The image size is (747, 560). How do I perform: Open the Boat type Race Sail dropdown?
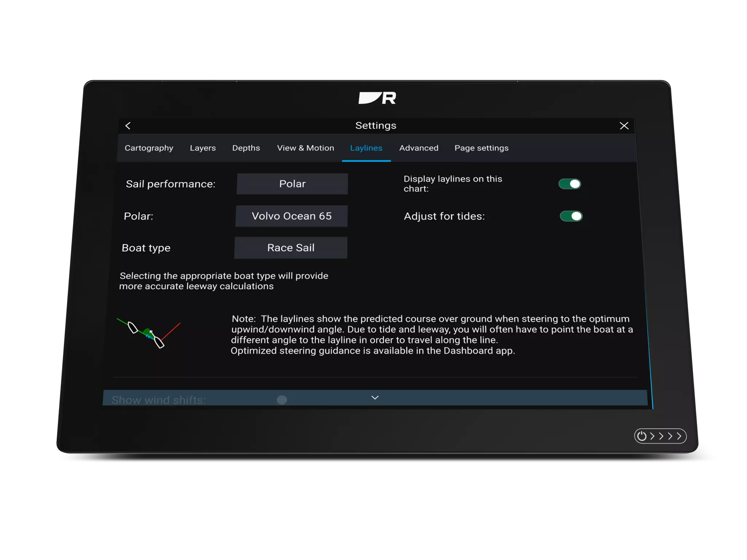290,248
